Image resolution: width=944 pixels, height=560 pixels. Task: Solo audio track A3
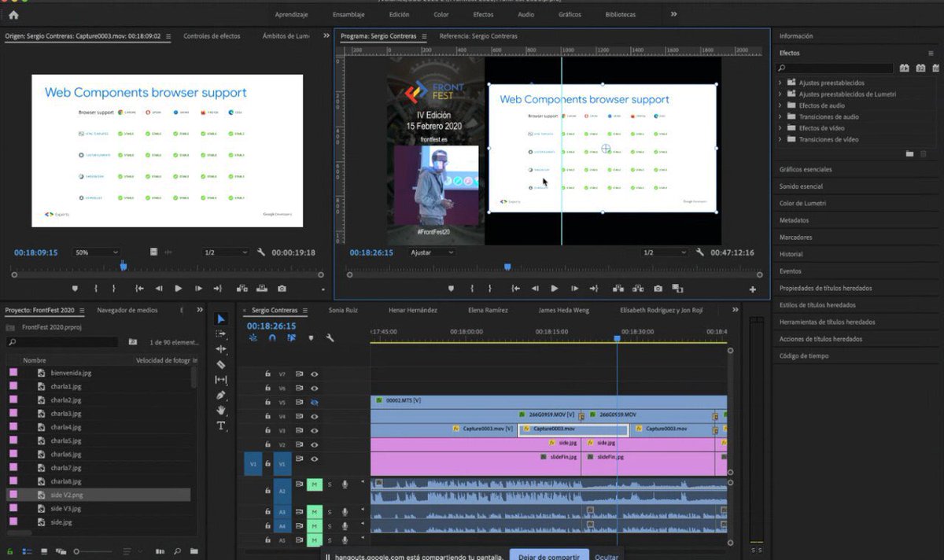(330, 512)
